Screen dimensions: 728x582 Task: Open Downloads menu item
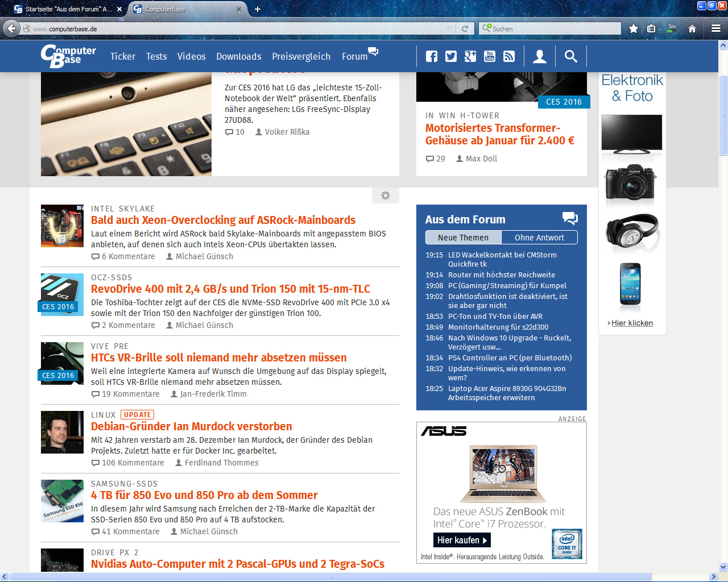239,56
